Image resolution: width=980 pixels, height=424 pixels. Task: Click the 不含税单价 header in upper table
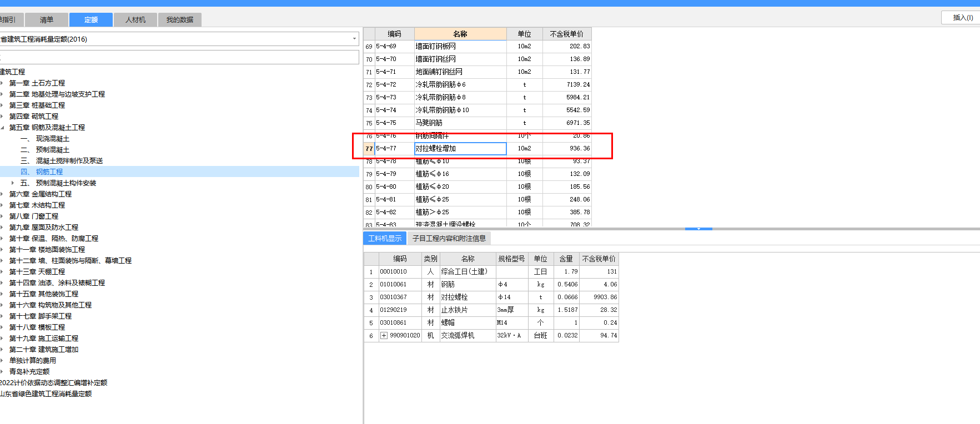(x=567, y=34)
